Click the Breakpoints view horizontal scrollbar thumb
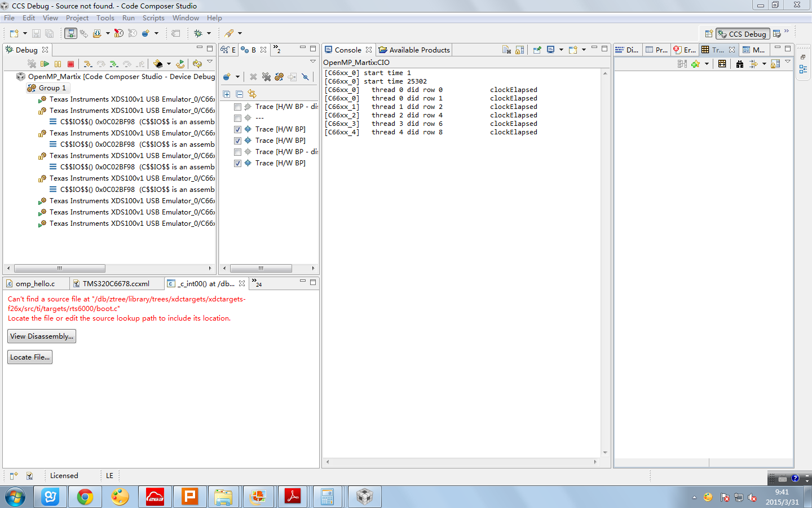Screen dimensions: 812x508 coord(261,268)
